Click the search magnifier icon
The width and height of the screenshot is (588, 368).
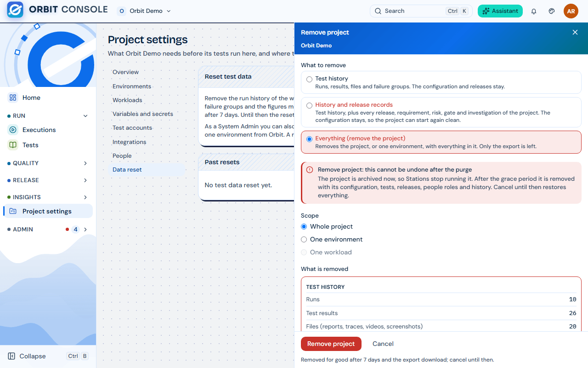click(378, 11)
